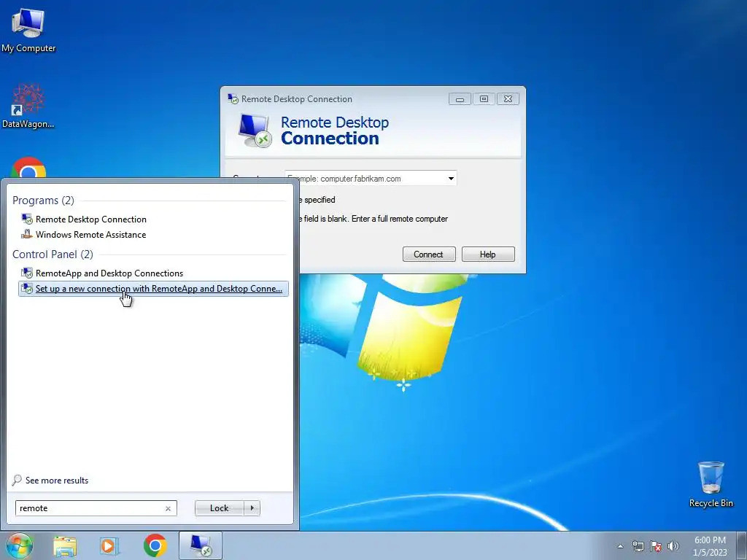Open the clock showing 6:00 PM

[710, 540]
